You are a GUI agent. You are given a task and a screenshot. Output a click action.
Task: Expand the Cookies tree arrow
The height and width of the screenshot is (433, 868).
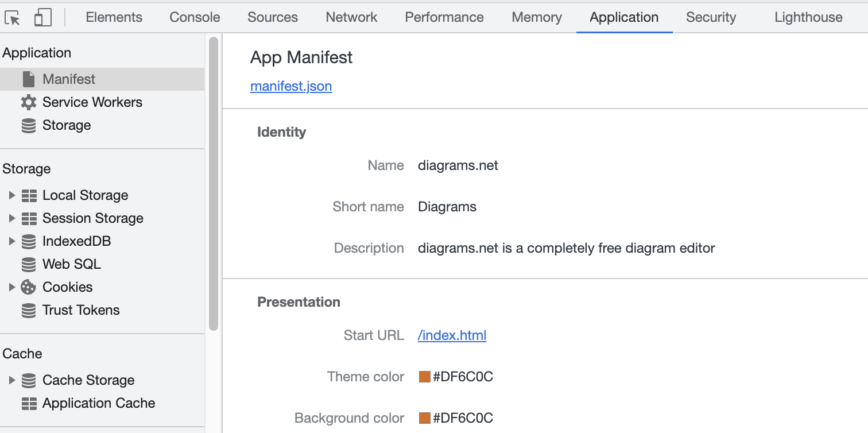point(11,287)
